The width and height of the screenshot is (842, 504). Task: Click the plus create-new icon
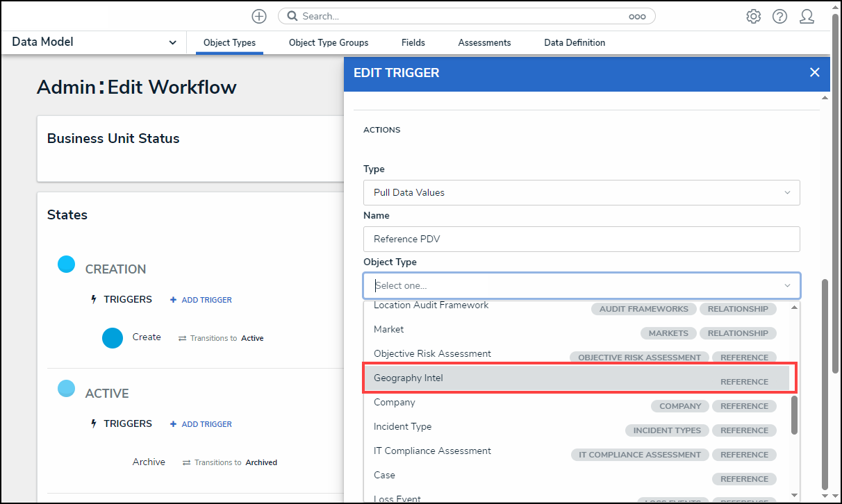point(259,16)
